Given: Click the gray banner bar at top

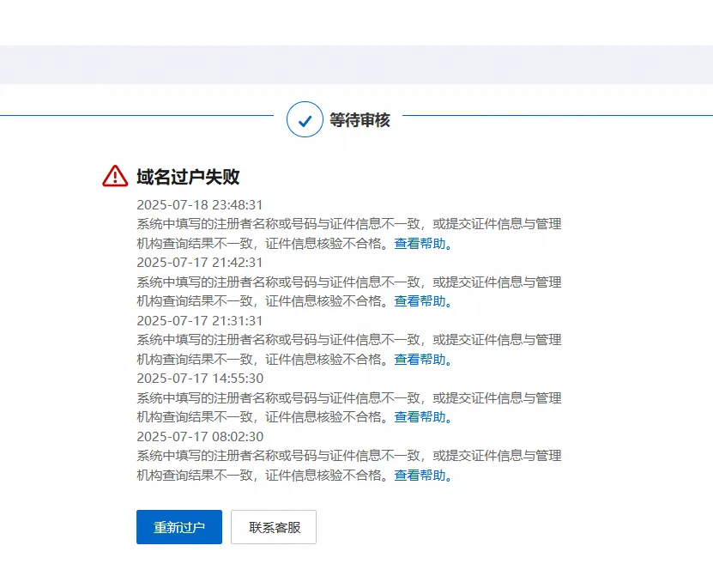Looking at the screenshot, I should [356, 64].
